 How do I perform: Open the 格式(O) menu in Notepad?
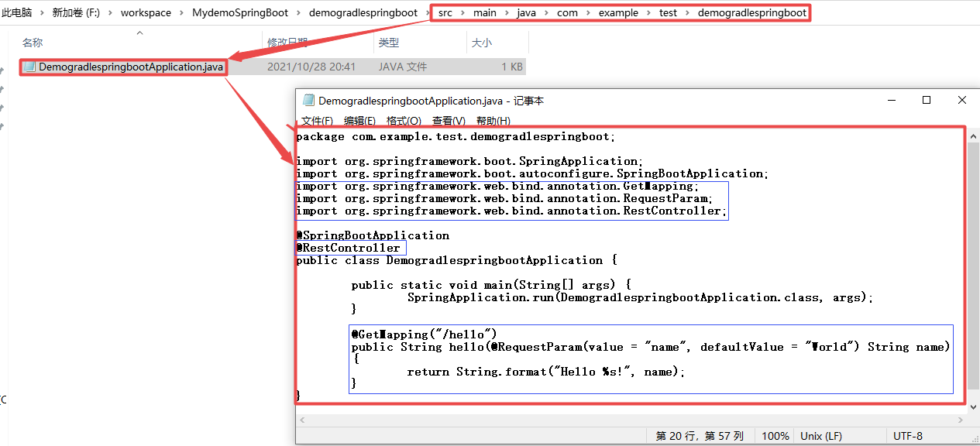point(404,121)
